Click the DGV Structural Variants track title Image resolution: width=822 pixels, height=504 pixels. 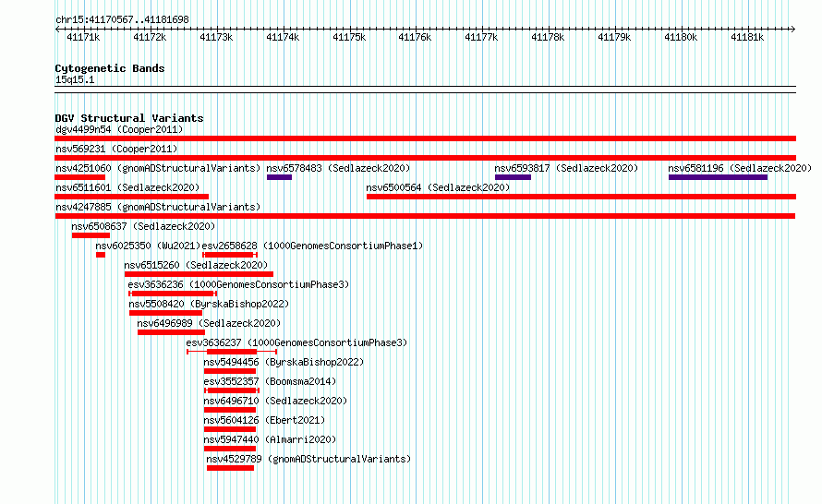(x=129, y=118)
